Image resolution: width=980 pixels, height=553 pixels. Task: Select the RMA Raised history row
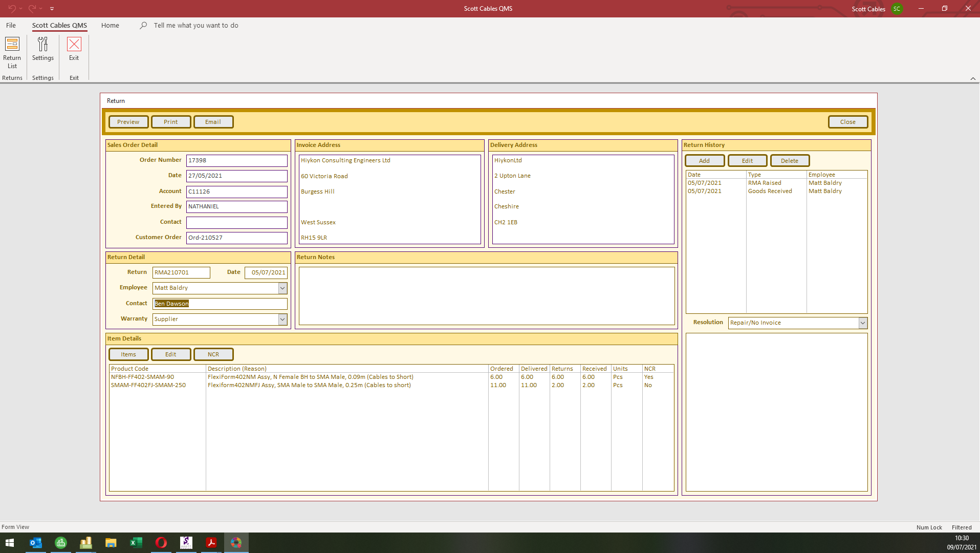[776, 183]
